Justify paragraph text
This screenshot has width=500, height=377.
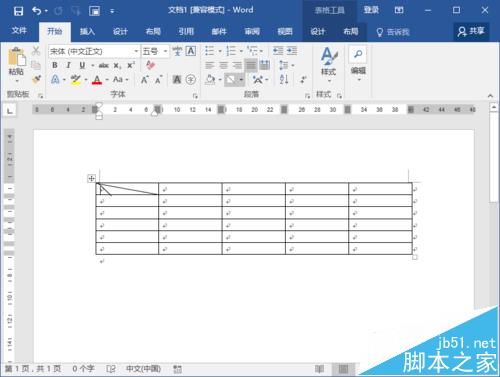click(251, 65)
